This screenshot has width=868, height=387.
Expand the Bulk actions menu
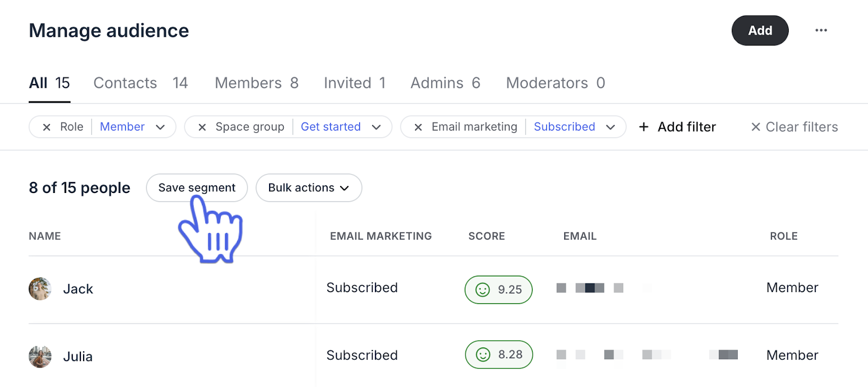coord(309,188)
